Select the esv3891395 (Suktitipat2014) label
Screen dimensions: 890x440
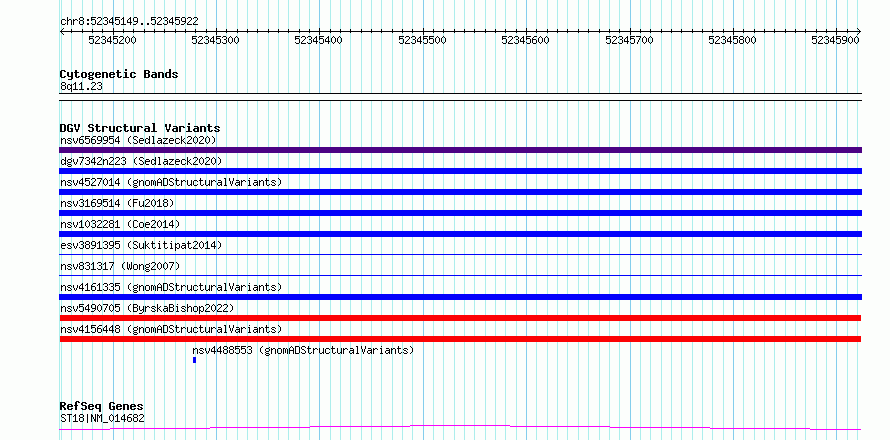coord(141,245)
